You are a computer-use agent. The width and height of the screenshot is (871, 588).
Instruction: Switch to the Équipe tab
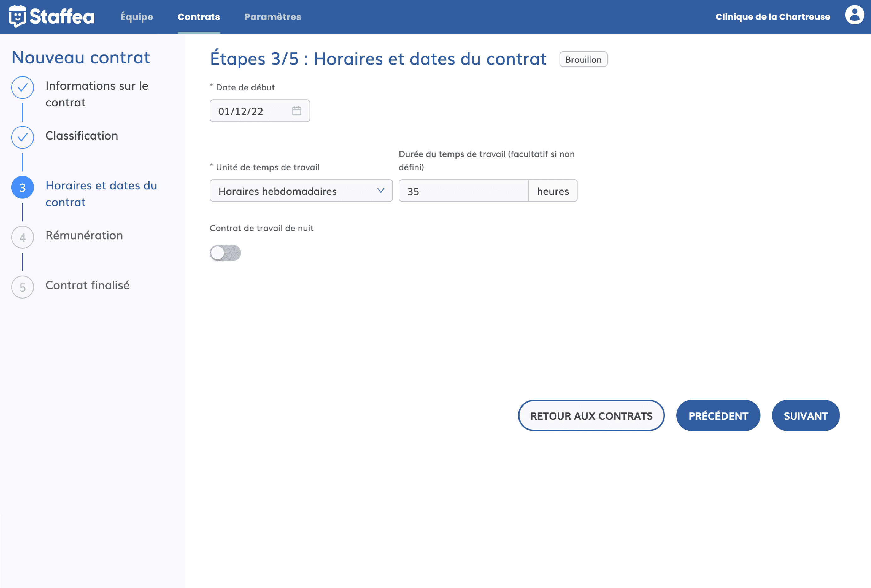136,16
